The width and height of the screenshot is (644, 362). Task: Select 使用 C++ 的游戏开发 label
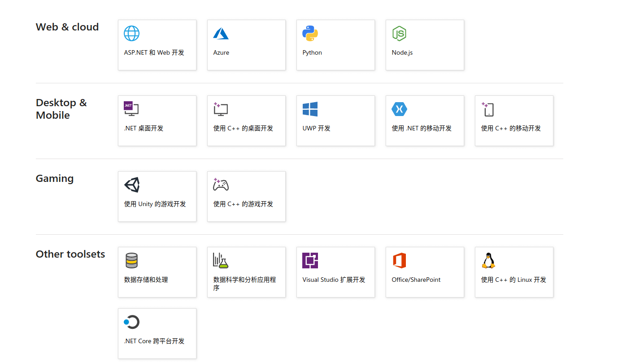243,204
